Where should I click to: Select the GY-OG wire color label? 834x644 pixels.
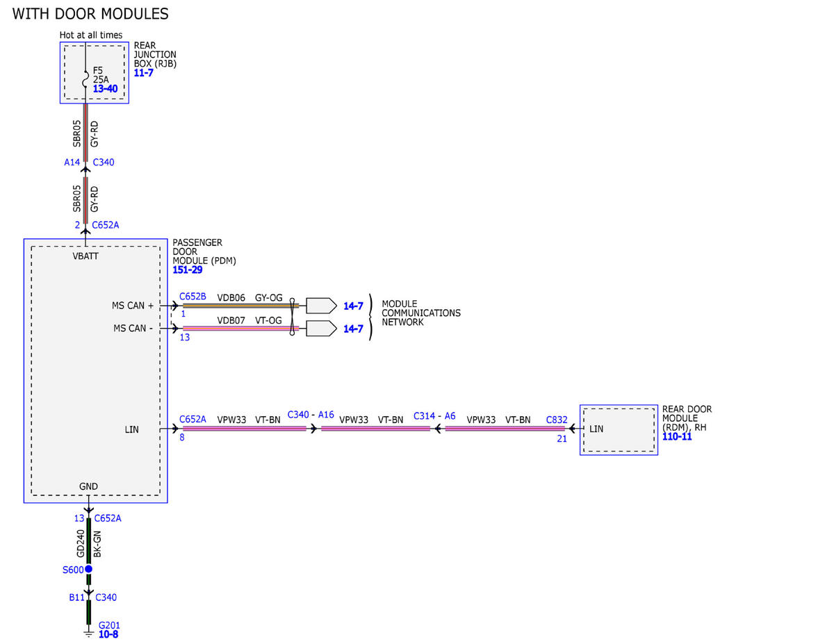268,297
